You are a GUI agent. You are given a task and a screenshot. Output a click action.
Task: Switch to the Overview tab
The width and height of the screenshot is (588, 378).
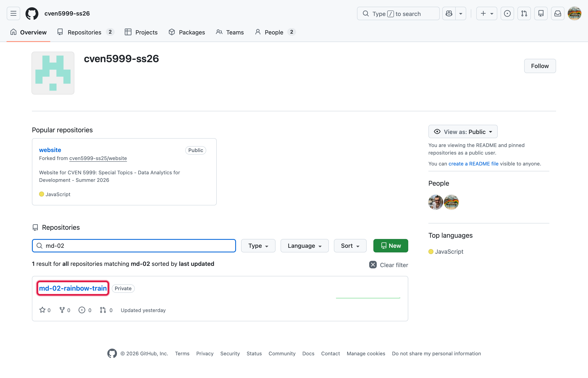click(x=29, y=32)
